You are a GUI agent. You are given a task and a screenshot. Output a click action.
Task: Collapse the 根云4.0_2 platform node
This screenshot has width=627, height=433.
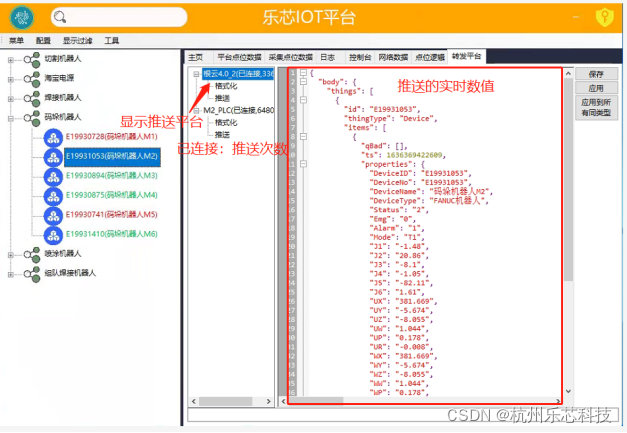pos(196,74)
